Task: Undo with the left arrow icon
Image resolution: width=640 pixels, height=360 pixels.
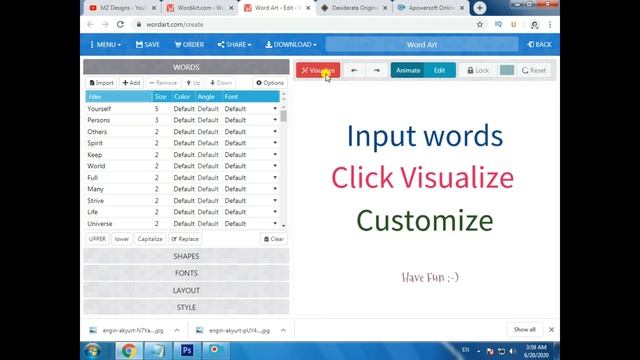Action: (x=354, y=70)
